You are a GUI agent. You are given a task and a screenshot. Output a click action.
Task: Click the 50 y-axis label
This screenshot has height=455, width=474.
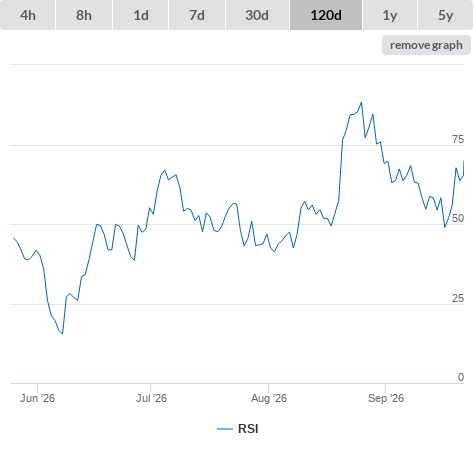[458, 218]
